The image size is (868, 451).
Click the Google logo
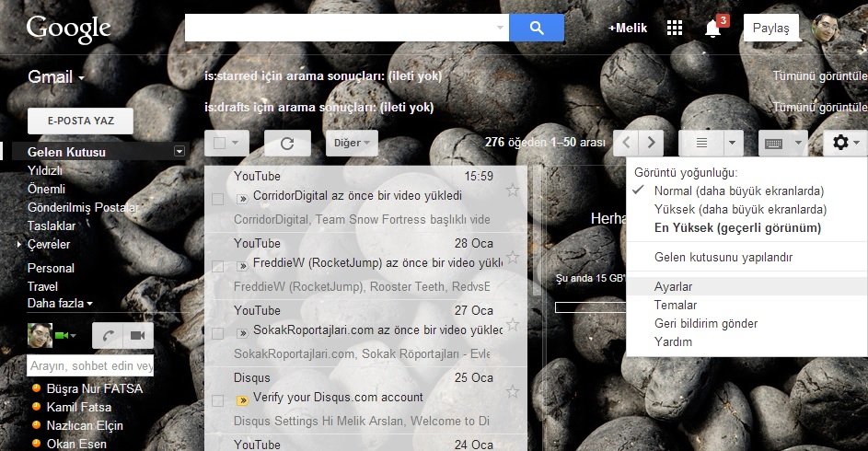click(x=69, y=29)
